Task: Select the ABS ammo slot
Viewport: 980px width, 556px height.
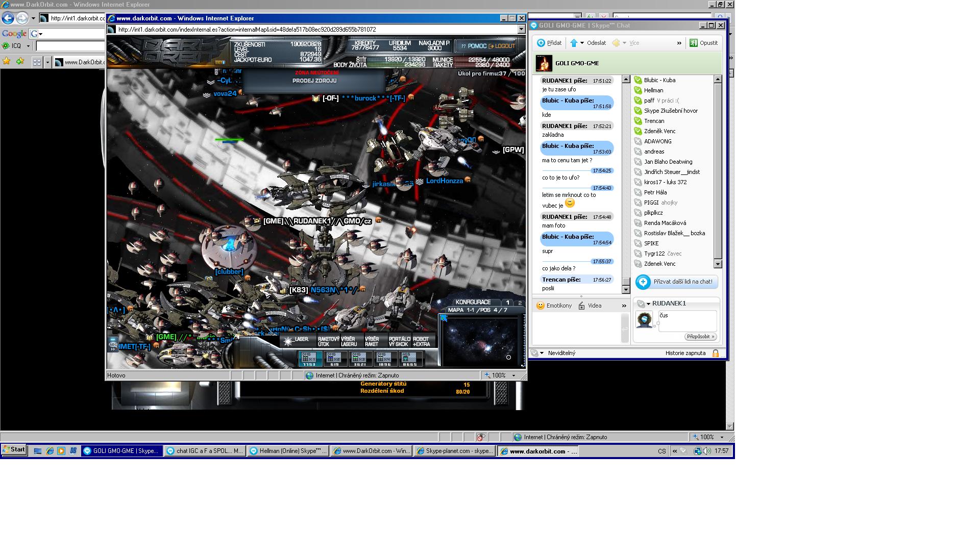Action: click(x=409, y=359)
